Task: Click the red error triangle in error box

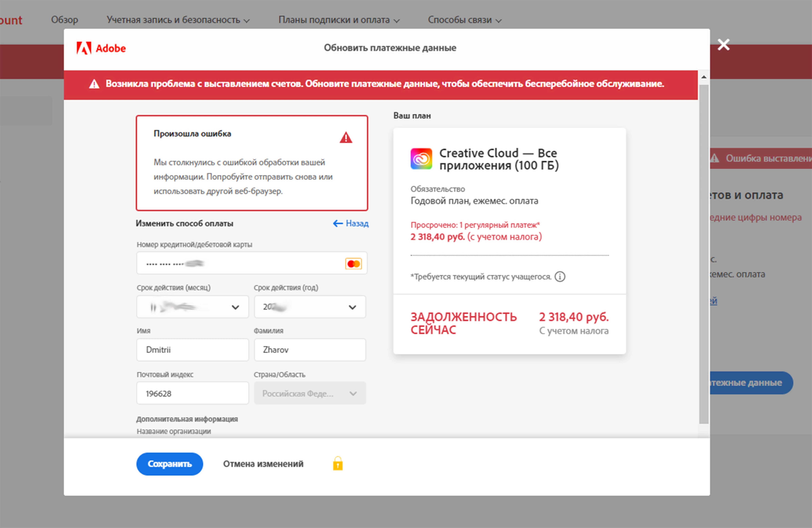Action: (x=346, y=138)
